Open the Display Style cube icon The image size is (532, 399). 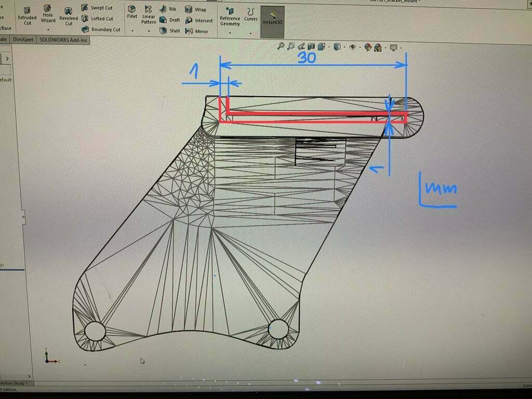pos(337,47)
